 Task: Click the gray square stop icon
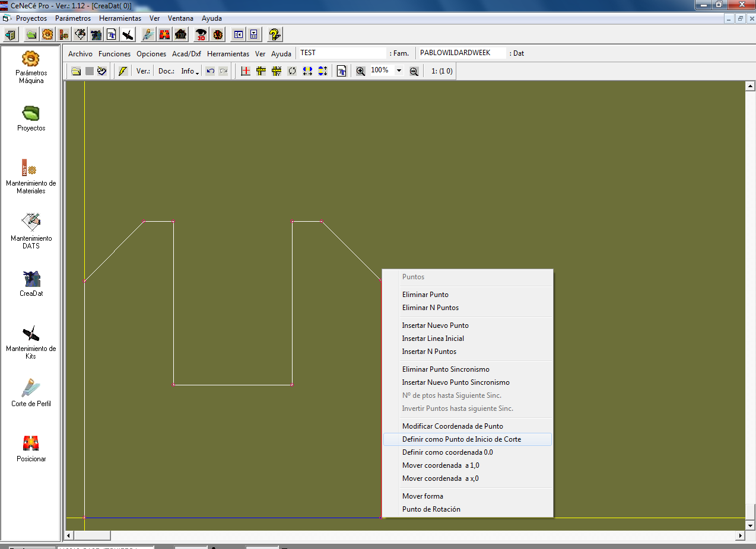tap(89, 71)
